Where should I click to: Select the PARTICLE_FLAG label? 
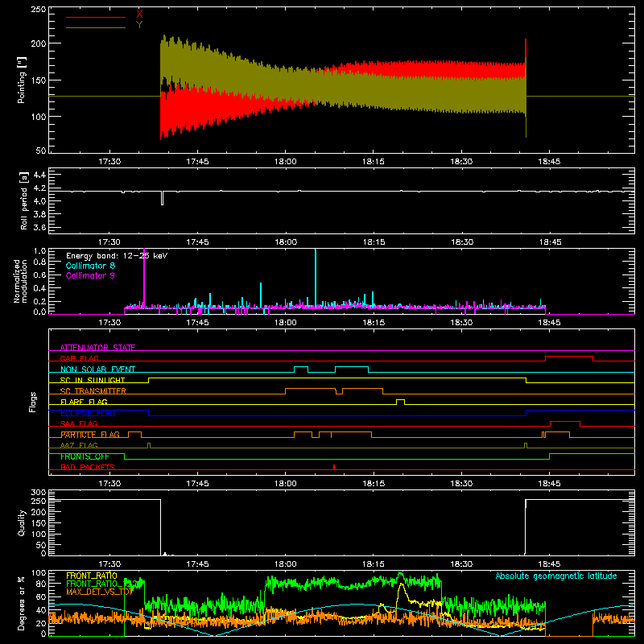point(90,435)
